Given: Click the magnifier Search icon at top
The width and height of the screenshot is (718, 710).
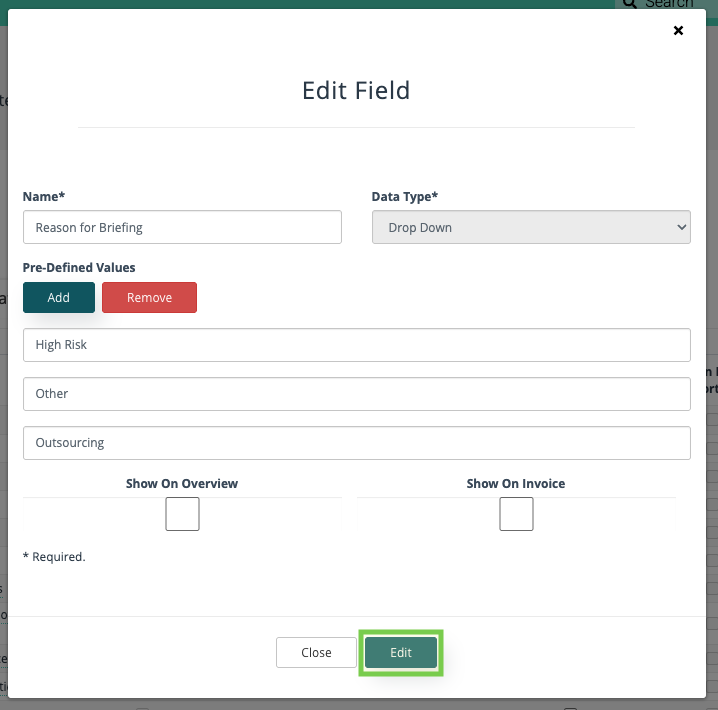Looking at the screenshot, I should point(630,4).
